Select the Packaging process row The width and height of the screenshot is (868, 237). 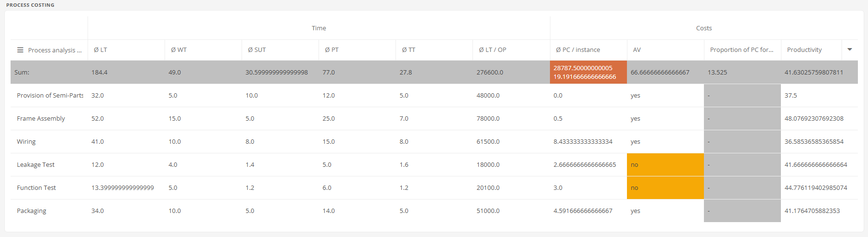click(x=434, y=211)
